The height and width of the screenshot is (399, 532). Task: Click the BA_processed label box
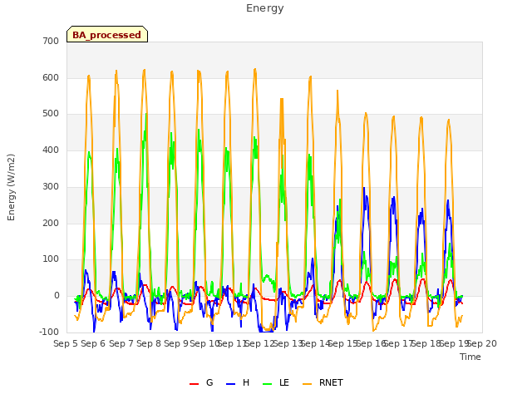(x=107, y=34)
